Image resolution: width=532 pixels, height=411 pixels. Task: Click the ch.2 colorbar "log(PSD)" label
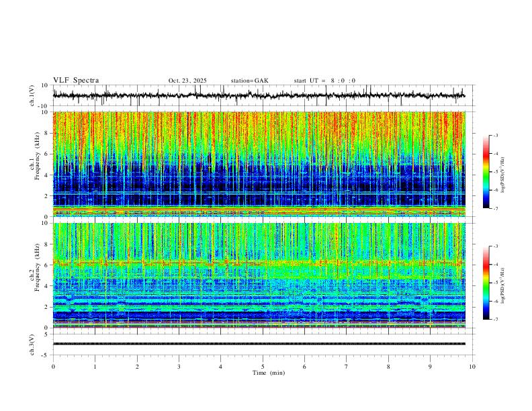[x=503, y=285]
